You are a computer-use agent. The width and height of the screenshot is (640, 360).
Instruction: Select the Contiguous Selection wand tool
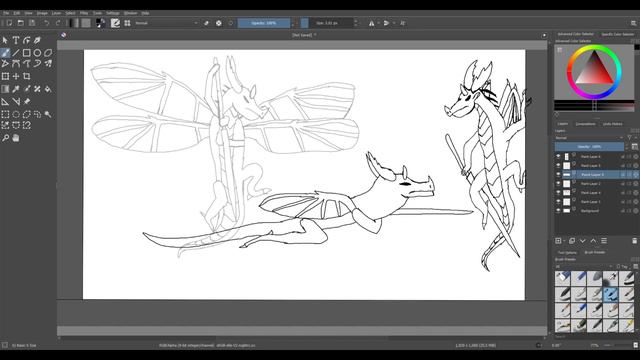(x=48, y=114)
